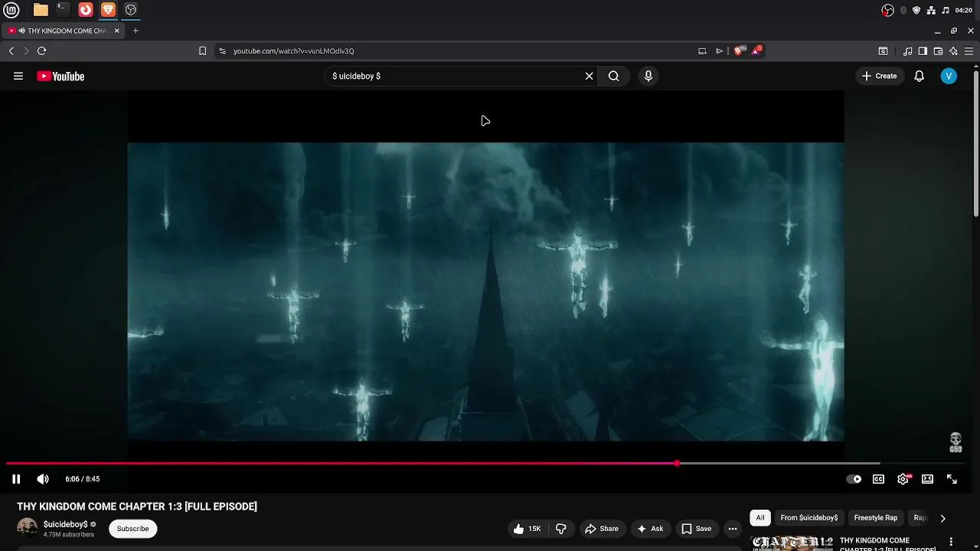Share the video
Screen dimensions: 980x551
point(601,529)
